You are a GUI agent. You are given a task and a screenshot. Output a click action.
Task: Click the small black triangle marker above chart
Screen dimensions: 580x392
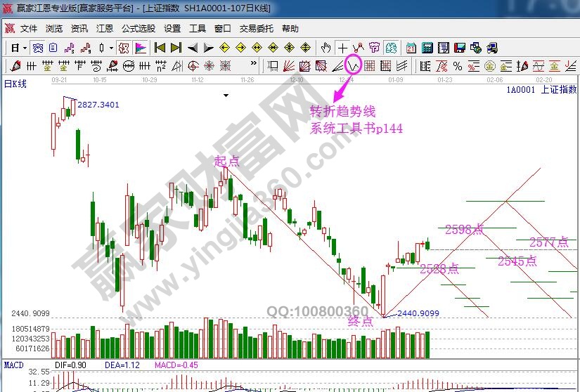point(226,94)
